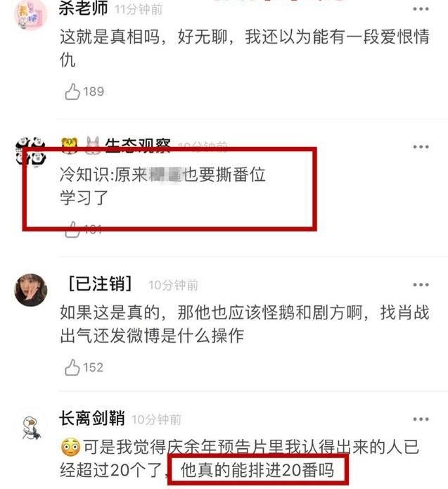The height and width of the screenshot is (489, 448).
Task: Open more options for 生态观察's comment
Action: click(x=421, y=147)
